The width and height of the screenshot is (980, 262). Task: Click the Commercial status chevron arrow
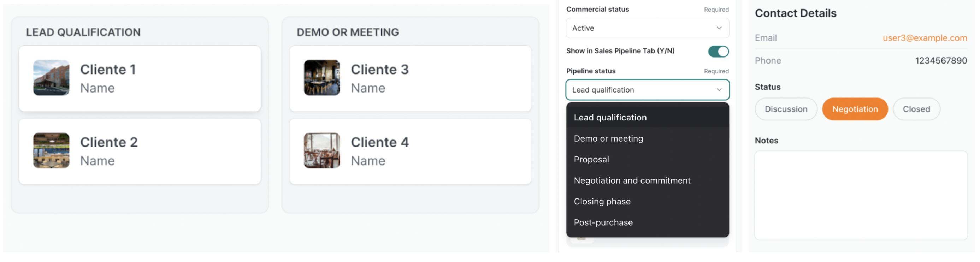pos(719,28)
